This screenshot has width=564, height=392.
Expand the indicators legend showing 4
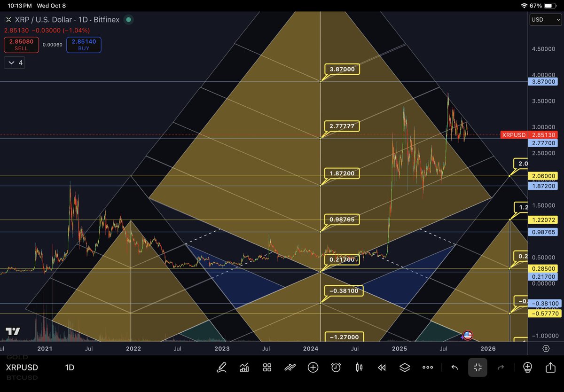coord(14,63)
